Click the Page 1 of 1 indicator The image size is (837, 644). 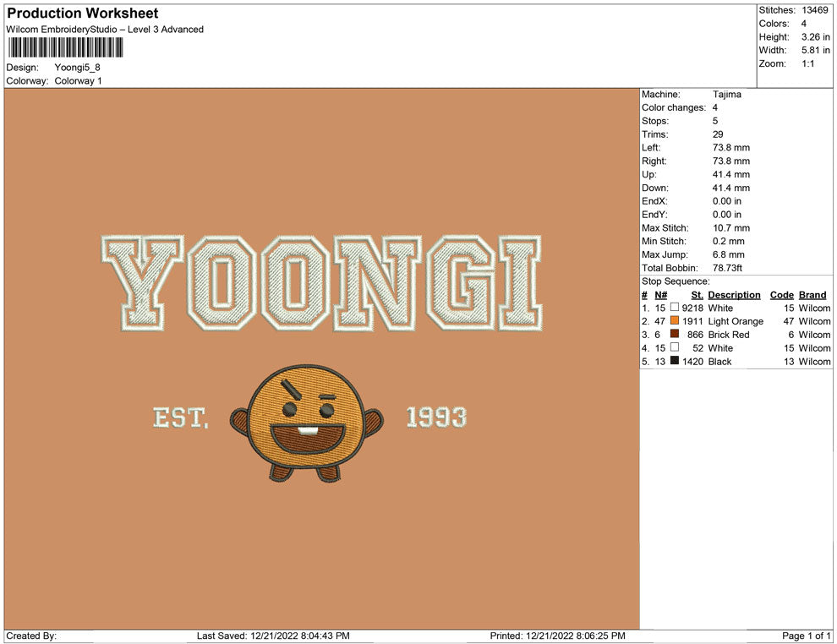(806, 636)
